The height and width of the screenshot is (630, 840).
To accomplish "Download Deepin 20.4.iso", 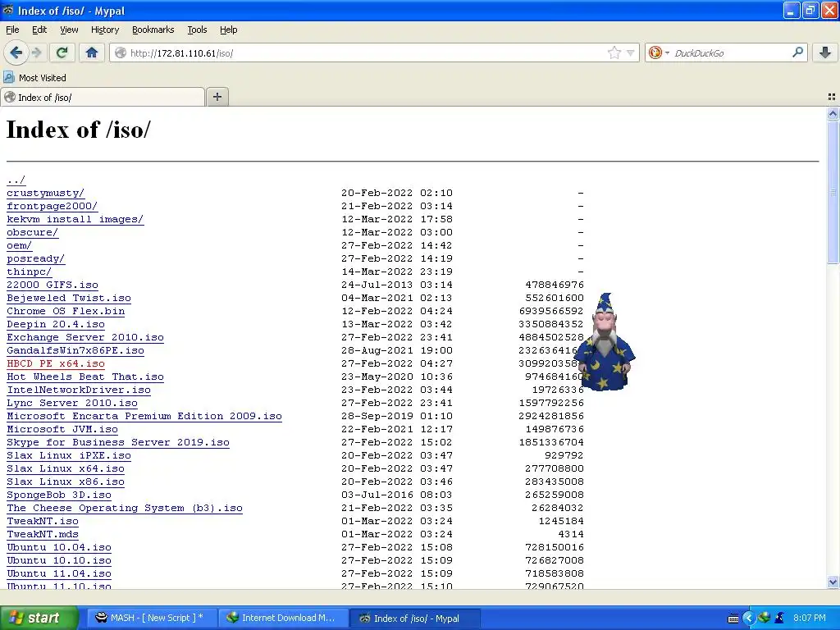I will click(x=56, y=324).
